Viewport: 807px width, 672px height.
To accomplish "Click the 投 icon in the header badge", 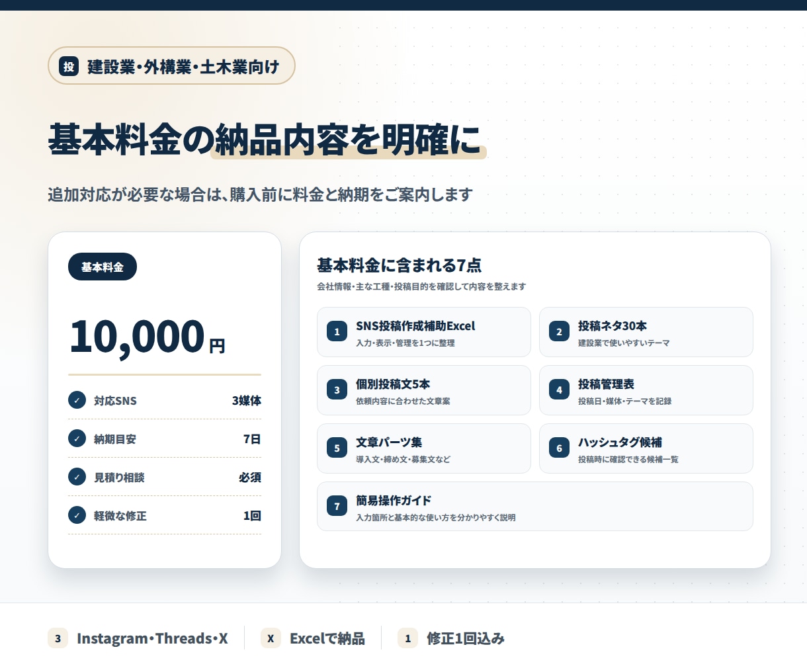I will point(69,66).
